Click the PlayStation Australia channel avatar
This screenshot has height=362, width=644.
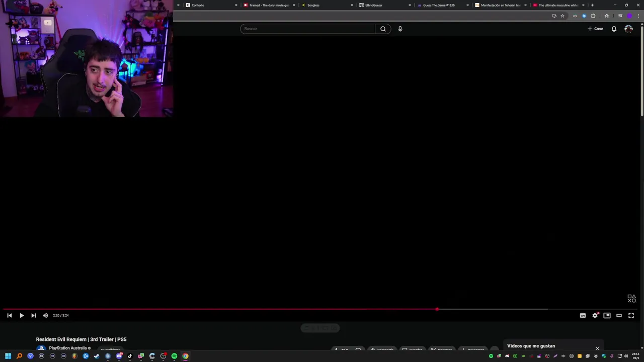tap(41, 348)
